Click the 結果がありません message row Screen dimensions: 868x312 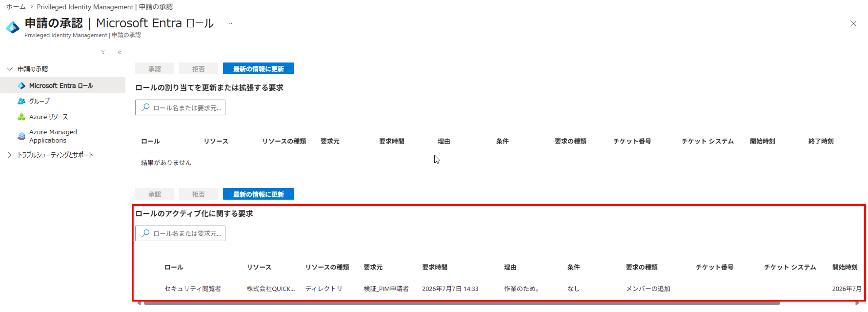click(x=498, y=163)
